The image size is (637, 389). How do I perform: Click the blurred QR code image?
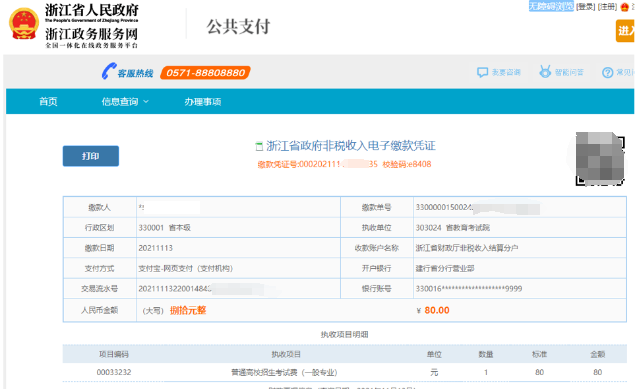[600, 159]
